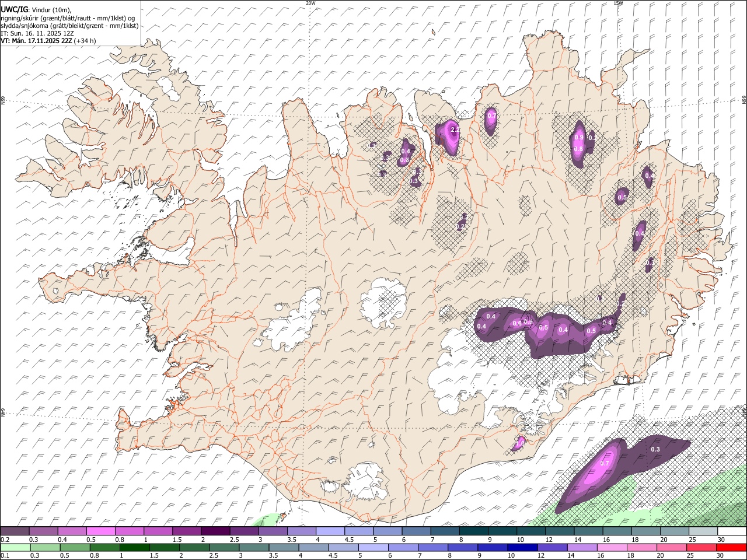Click the "2.2" snowfall value label
The image size is (747, 560).
pyautogui.click(x=455, y=129)
